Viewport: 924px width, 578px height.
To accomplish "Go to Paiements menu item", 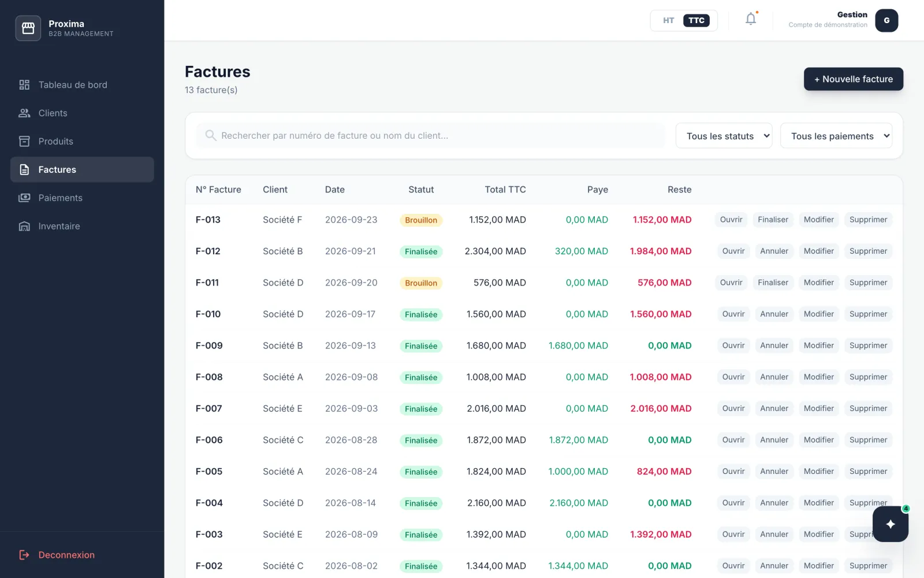I will 82,198.
